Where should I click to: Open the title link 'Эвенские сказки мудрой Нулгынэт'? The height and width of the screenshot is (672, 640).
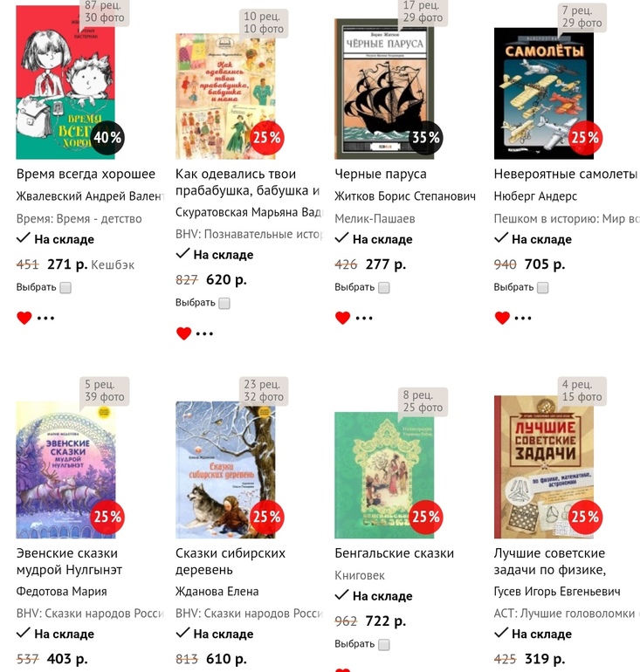[x=69, y=561]
